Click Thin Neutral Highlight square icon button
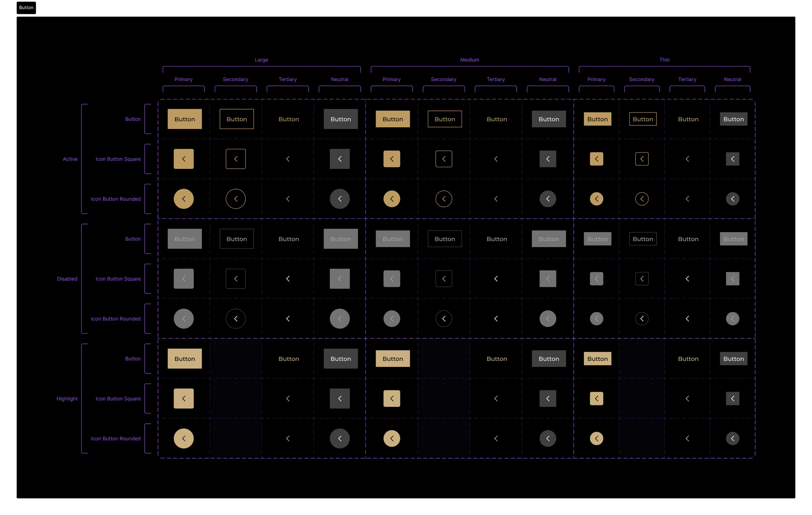 (732, 399)
